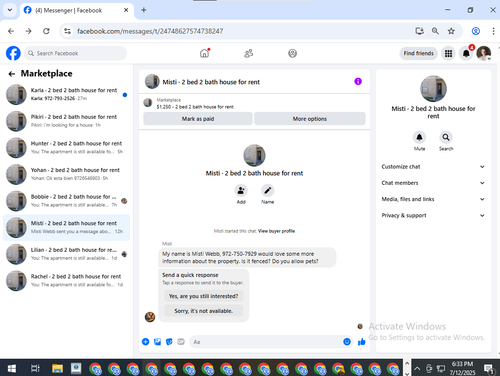Viewport: 500px width, 376px height.
Task: Open the $1,250 Marketplace listing link
Action: 195,107
